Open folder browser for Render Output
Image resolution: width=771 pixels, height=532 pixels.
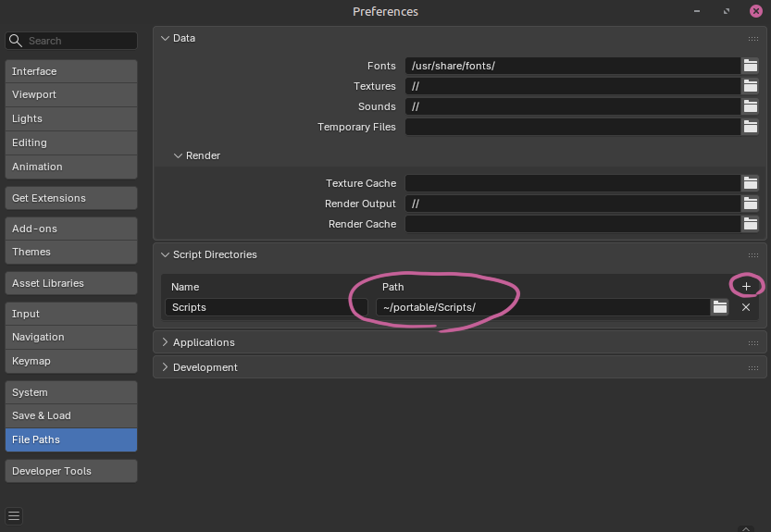pyautogui.click(x=750, y=204)
